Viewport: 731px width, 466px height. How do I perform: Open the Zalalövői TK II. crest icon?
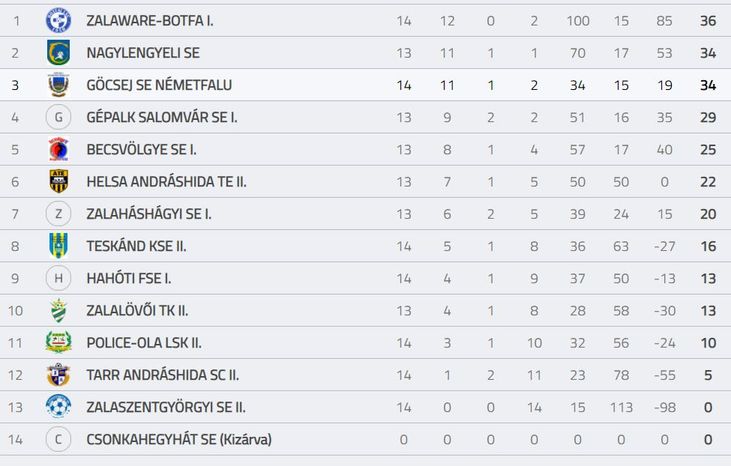(x=58, y=310)
